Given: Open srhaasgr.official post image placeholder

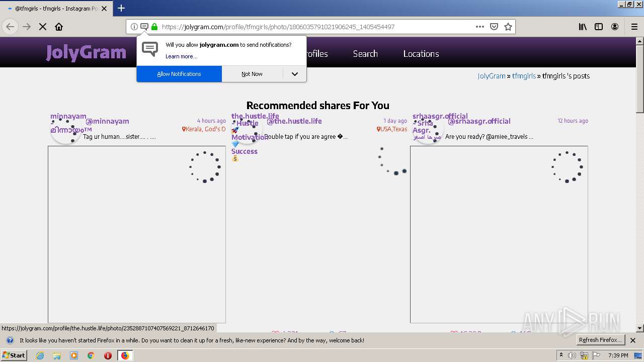Looking at the screenshot, I should tap(499, 234).
